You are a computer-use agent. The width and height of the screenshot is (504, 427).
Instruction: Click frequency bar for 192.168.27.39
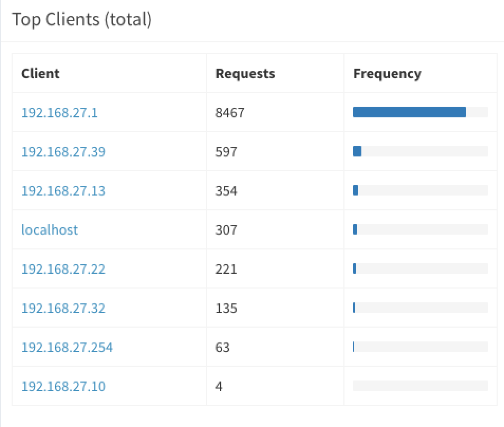click(x=421, y=151)
